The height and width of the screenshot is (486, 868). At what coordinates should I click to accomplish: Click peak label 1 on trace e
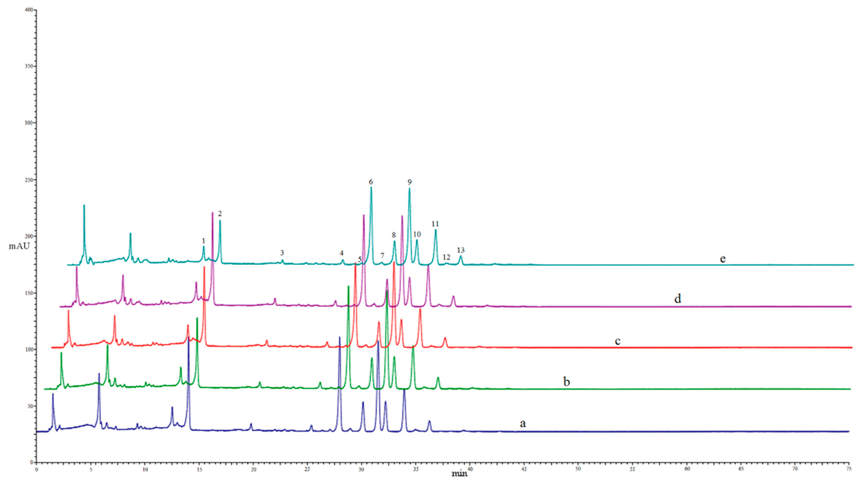click(x=203, y=241)
